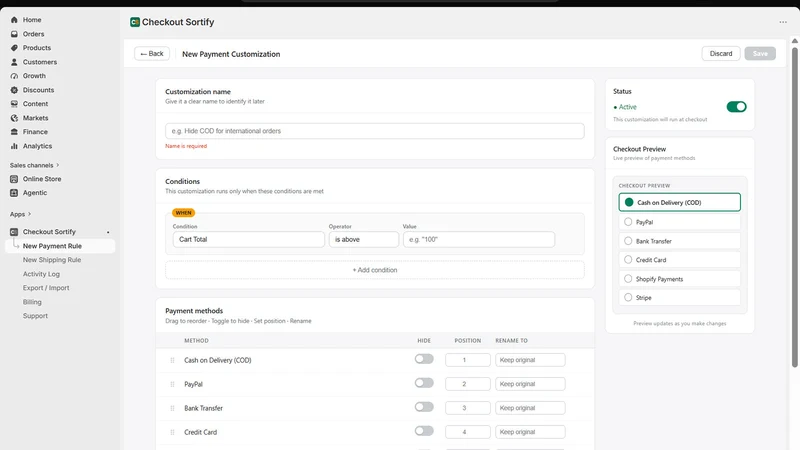The height and width of the screenshot is (450, 800).
Task: Open New Shipping Rule page
Action: coord(52,260)
